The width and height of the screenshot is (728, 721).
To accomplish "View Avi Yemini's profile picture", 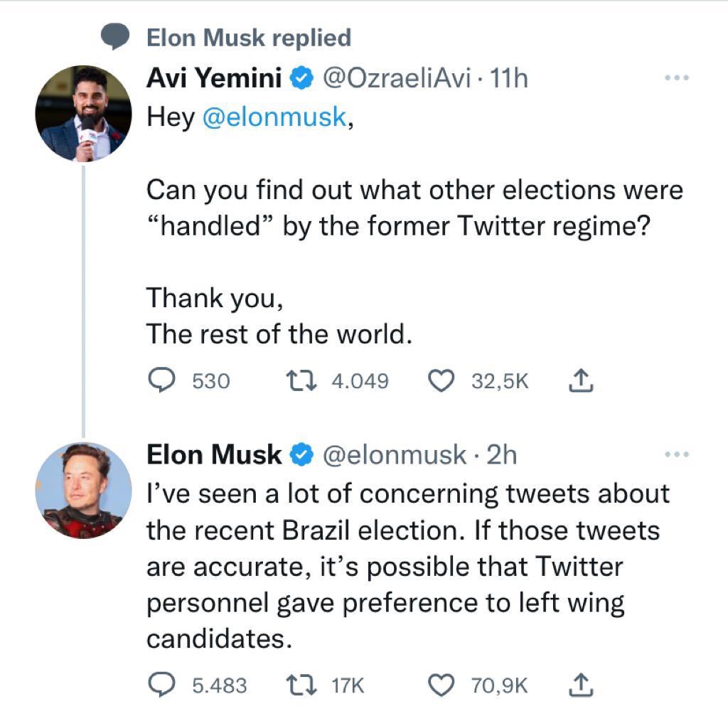I will (84, 114).
